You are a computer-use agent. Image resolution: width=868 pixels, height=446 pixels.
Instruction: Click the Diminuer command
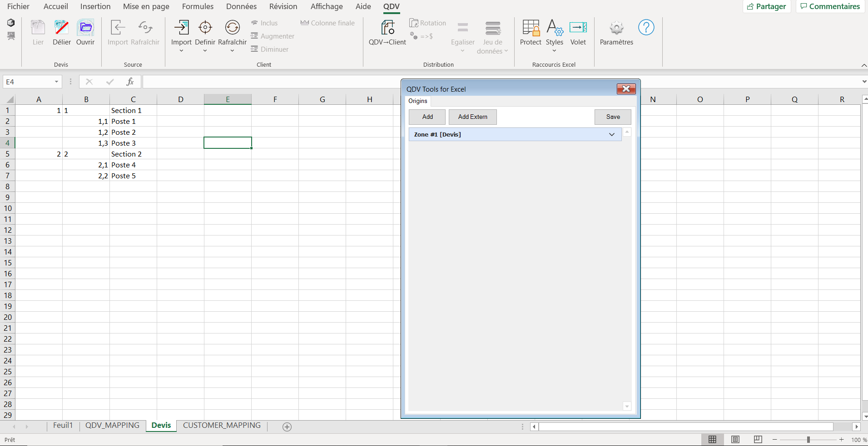pyautogui.click(x=269, y=49)
